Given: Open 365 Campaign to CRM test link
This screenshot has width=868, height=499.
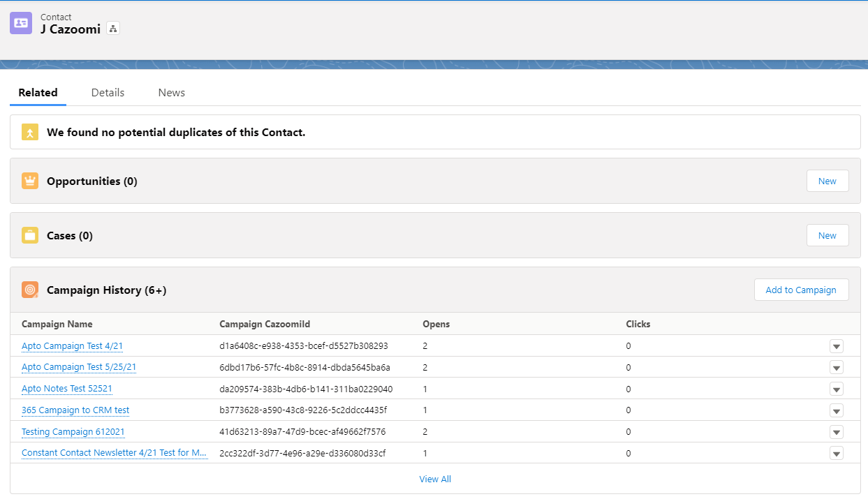Looking at the screenshot, I should (75, 410).
